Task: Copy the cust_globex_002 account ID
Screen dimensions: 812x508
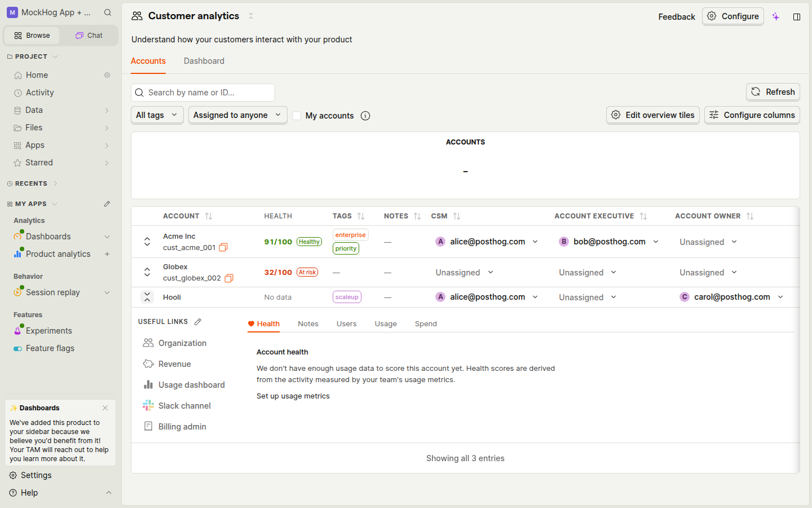Action: point(229,278)
